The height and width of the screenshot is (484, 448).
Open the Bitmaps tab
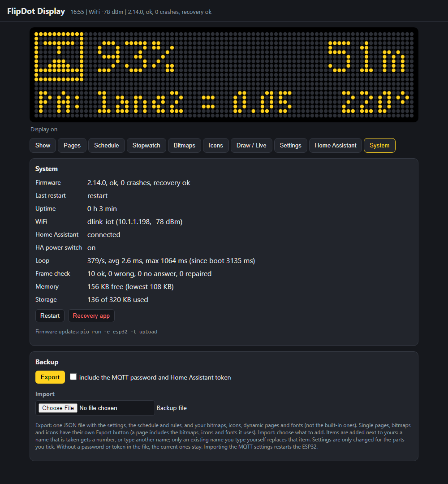pyautogui.click(x=185, y=145)
